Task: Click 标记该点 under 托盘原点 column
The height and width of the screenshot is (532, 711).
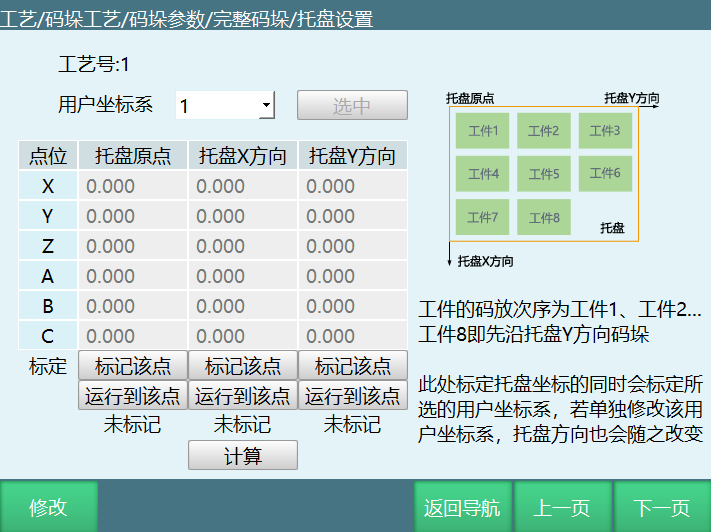Action: point(133,366)
